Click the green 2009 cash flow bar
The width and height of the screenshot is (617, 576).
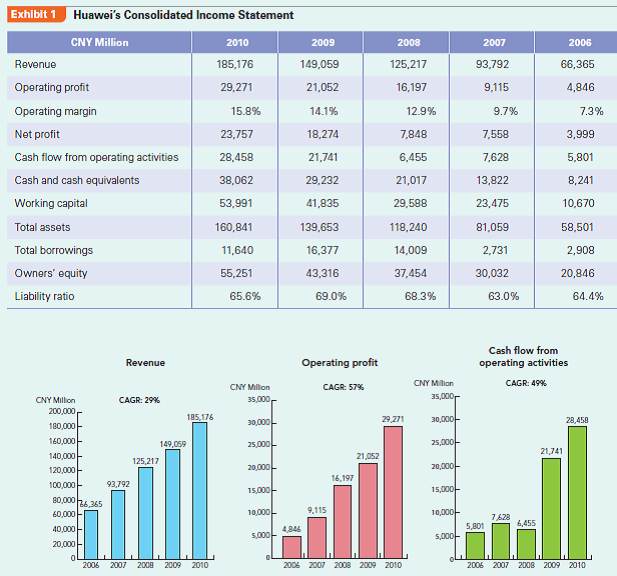[552, 508]
